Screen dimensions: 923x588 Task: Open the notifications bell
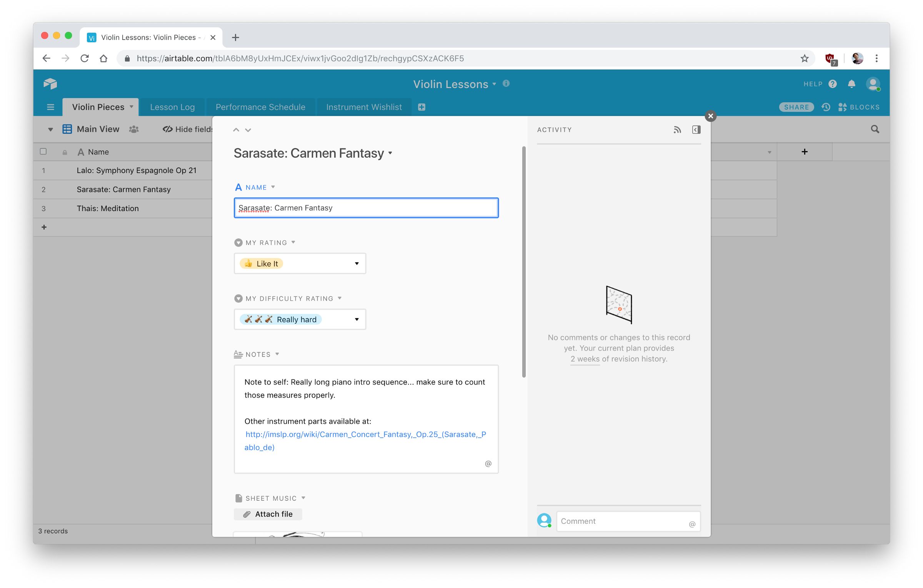click(851, 84)
